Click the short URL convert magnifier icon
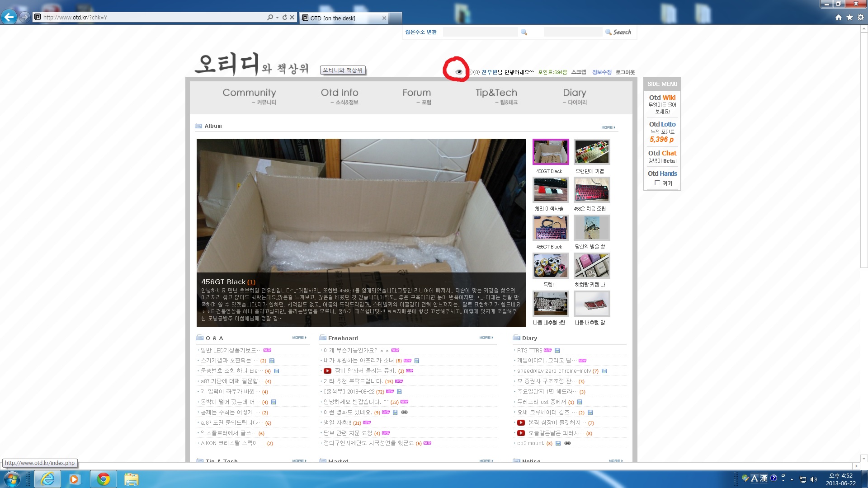 [524, 32]
